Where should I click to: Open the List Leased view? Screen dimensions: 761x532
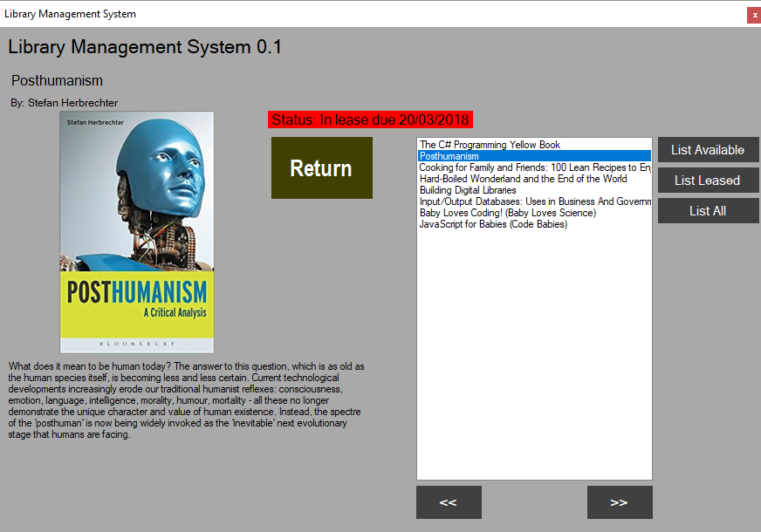pyautogui.click(x=708, y=181)
